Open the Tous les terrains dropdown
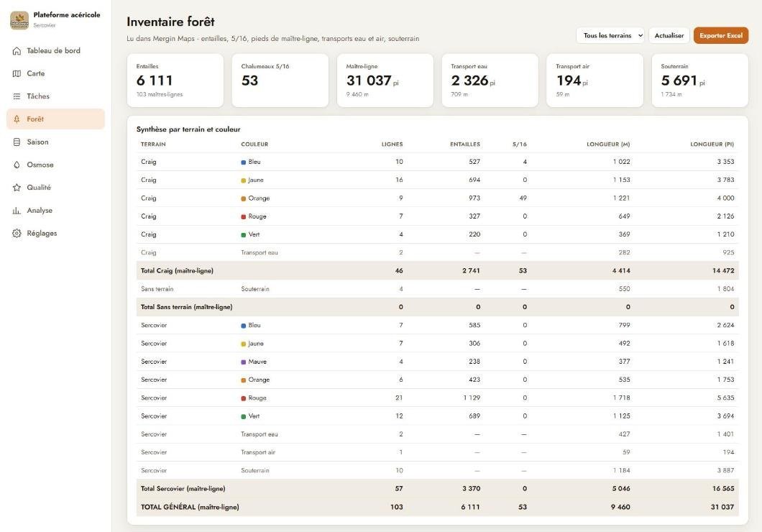Viewport: 762px width, 532px height. pyautogui.click(x=610, y=35)
